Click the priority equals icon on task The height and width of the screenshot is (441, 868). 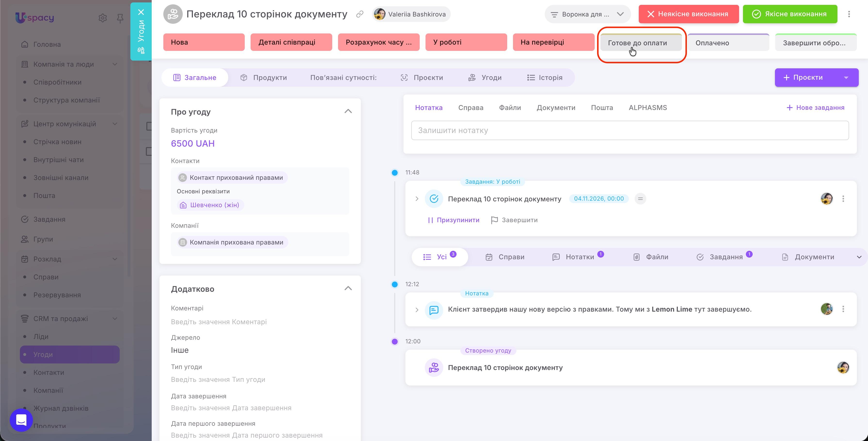coord(640,199)
